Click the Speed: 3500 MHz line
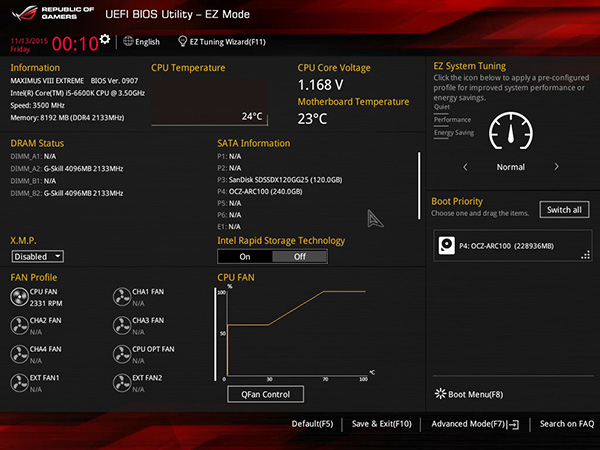Screen dimensions: 600x450 [x=38, y=105]
